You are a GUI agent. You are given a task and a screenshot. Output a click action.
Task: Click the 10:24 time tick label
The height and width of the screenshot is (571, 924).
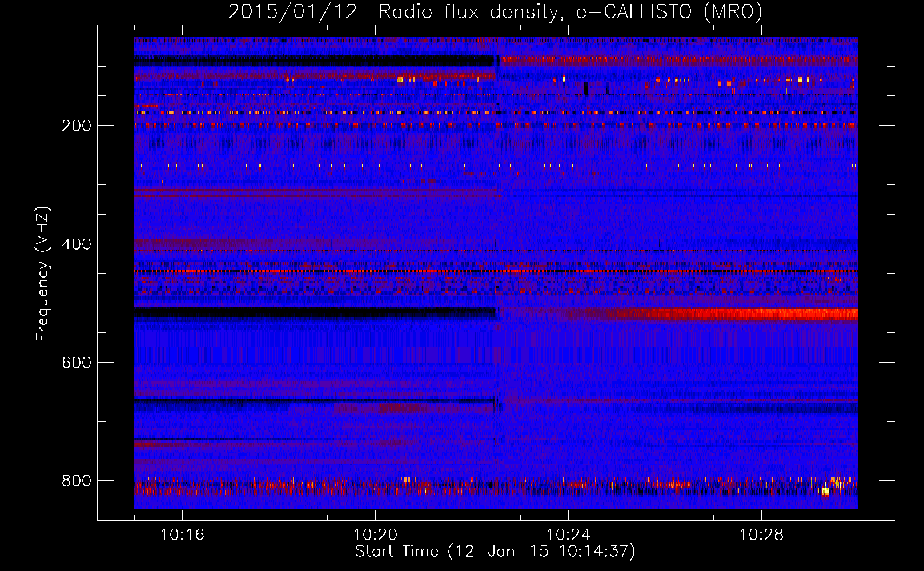point(568,534)
